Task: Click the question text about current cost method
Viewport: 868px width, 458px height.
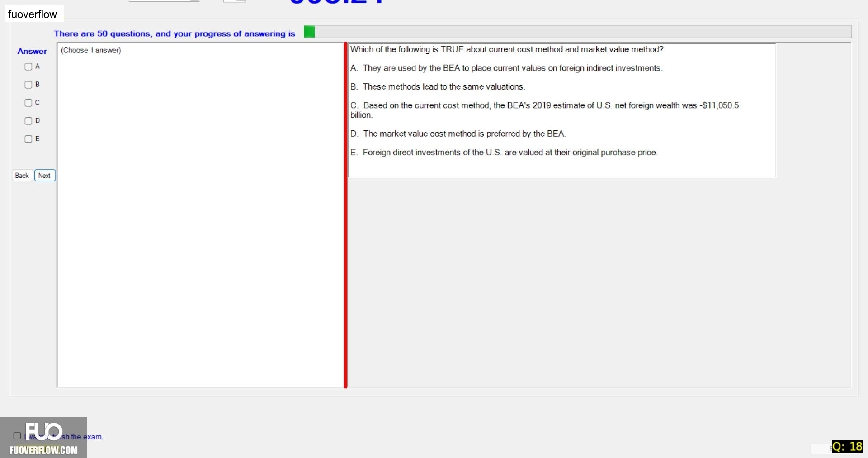Action: point(507,49)
